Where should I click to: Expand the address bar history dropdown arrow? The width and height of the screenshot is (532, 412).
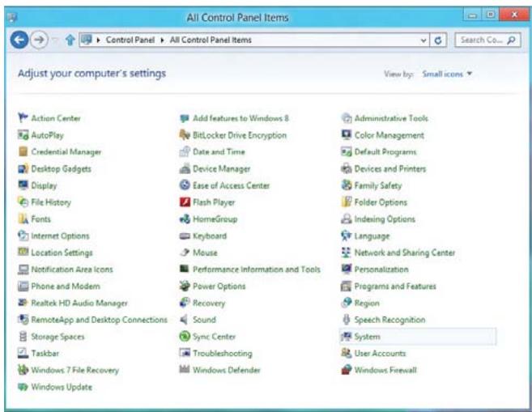(423, 40)
